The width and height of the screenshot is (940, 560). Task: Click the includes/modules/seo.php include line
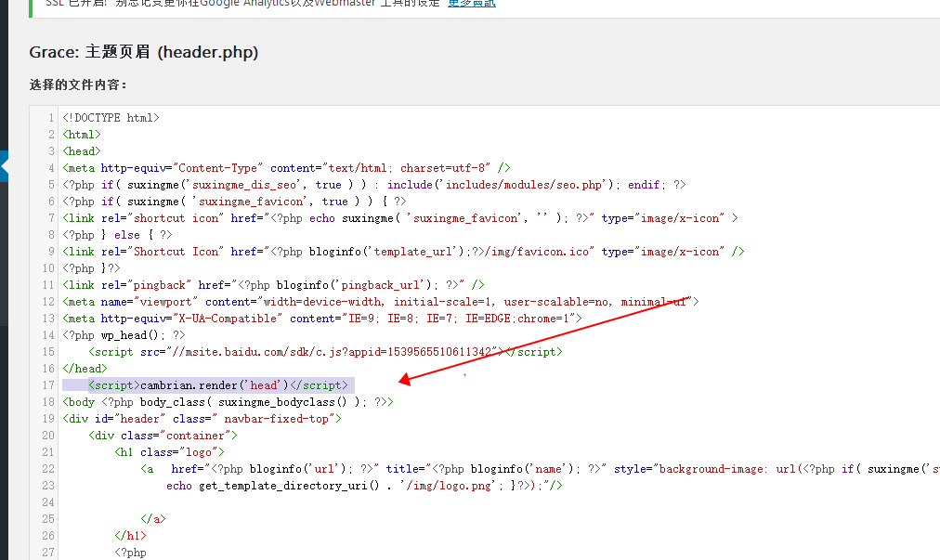(x=373, y=185)
